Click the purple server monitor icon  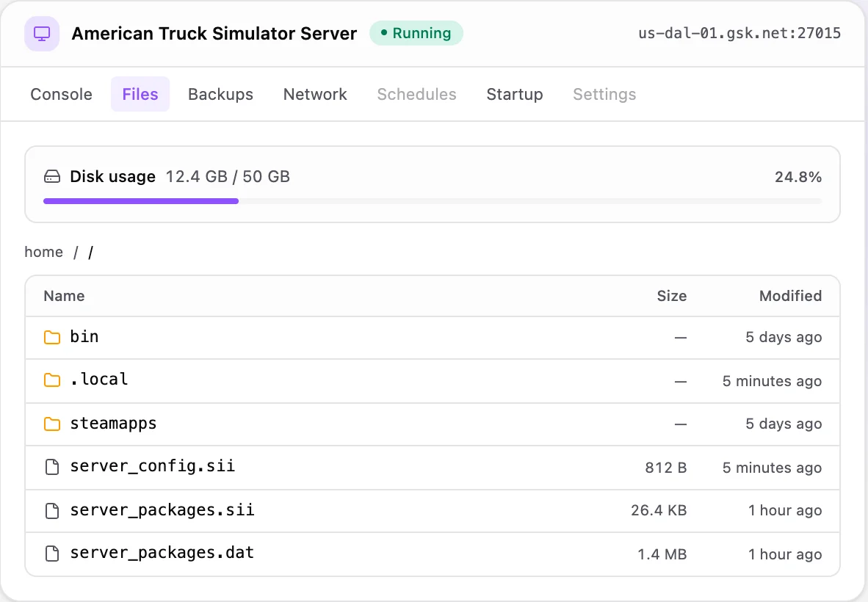42,34
